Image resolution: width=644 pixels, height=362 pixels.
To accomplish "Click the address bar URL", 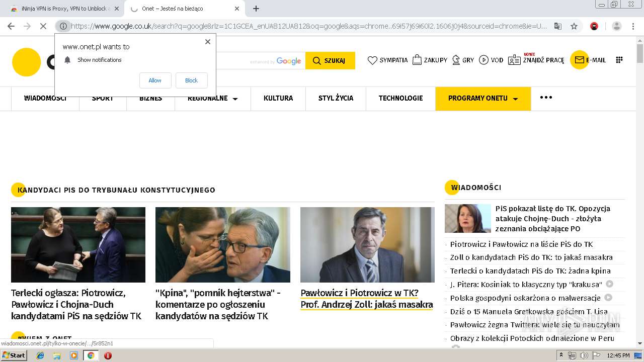I will pos(309,26).
